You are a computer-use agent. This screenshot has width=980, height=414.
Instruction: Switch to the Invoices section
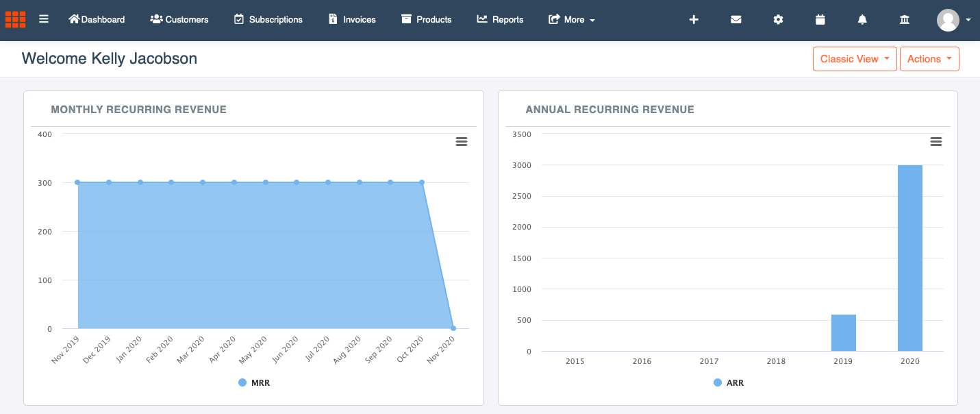(x=351, y=19)
